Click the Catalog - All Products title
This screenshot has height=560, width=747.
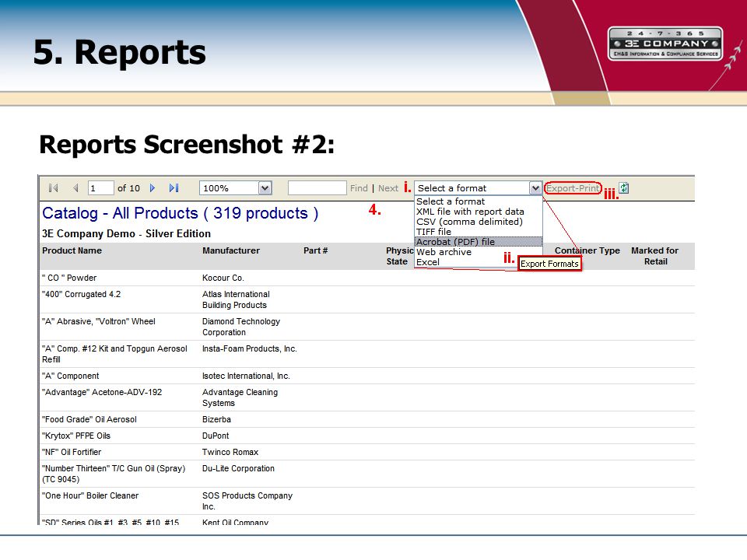point(180,213)
